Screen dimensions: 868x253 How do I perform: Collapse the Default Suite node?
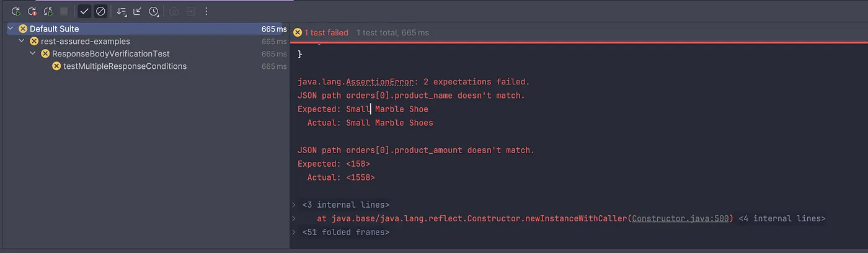coord(11,29)
